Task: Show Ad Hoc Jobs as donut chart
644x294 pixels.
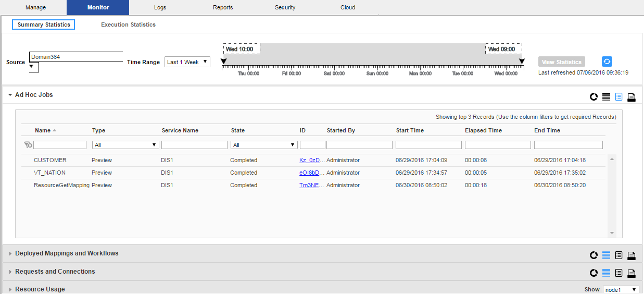Action: (594, 97)
